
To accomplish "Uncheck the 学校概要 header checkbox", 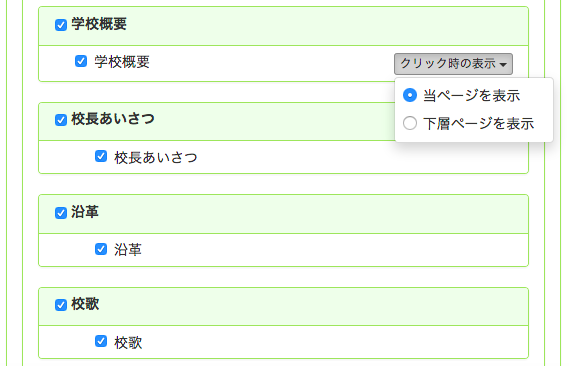I will (x=61, y=25).
